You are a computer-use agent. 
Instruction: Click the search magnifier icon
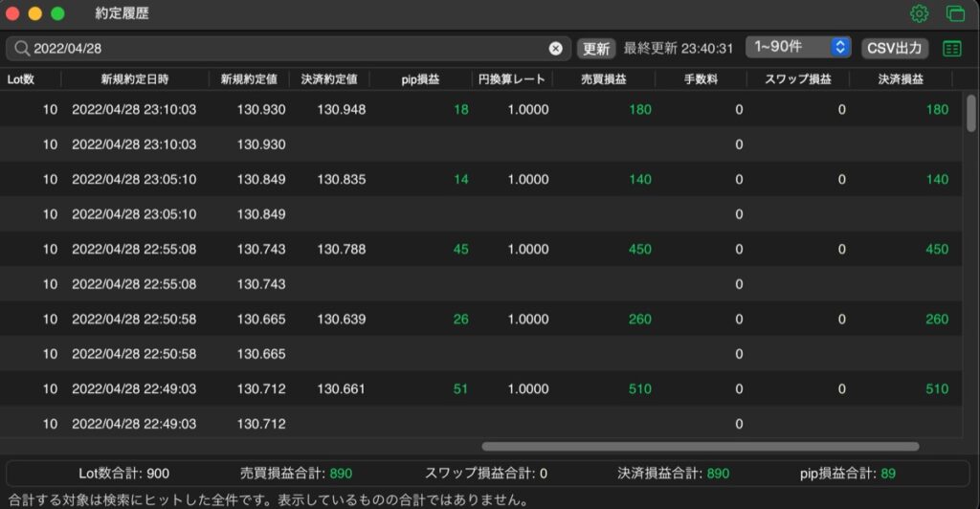click(x=22, y=48)
